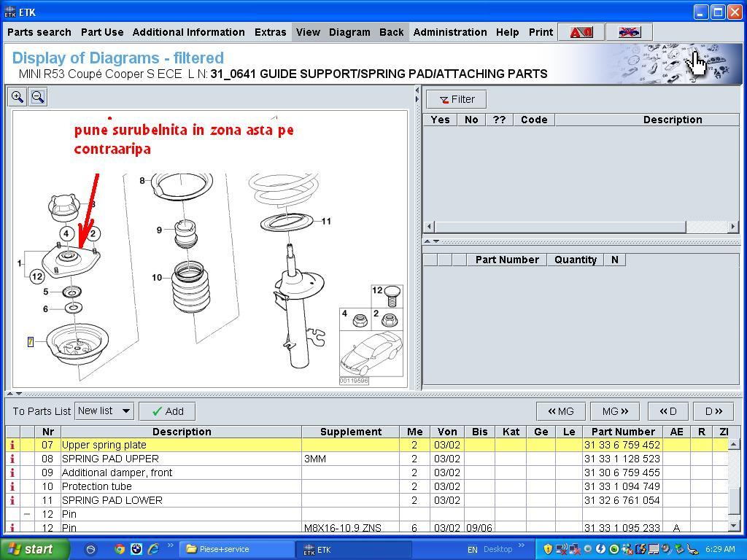Click the red AO toolbar icon
The image size is (747, 560).
click(x=581, y=32)
